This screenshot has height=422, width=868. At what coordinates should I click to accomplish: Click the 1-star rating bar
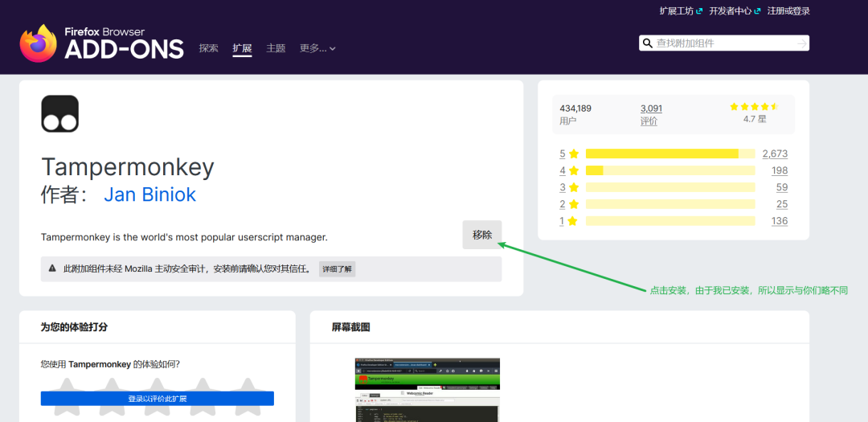pyautogui.click(x=670, y=221)
